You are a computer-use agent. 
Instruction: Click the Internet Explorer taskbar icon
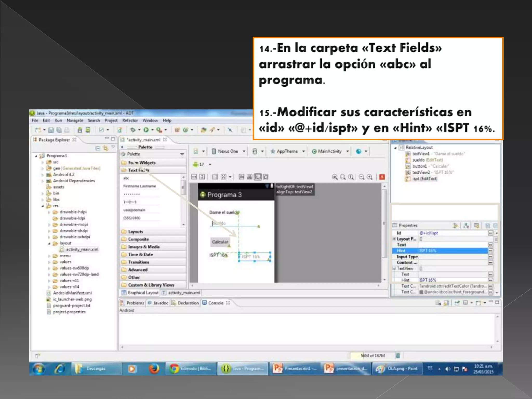pyautogui.click(x=59, y=369)
